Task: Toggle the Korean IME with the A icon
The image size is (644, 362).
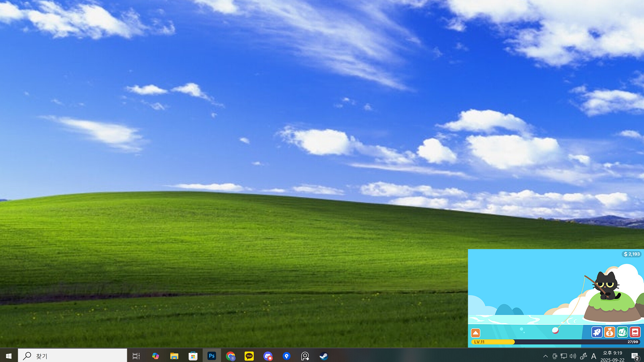Action: click(x=594, y=356)
